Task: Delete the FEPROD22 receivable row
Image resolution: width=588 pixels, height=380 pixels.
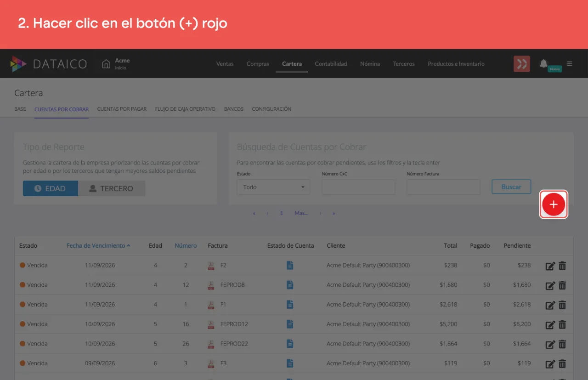Action: pyautogui.click(x=562, y=344)
